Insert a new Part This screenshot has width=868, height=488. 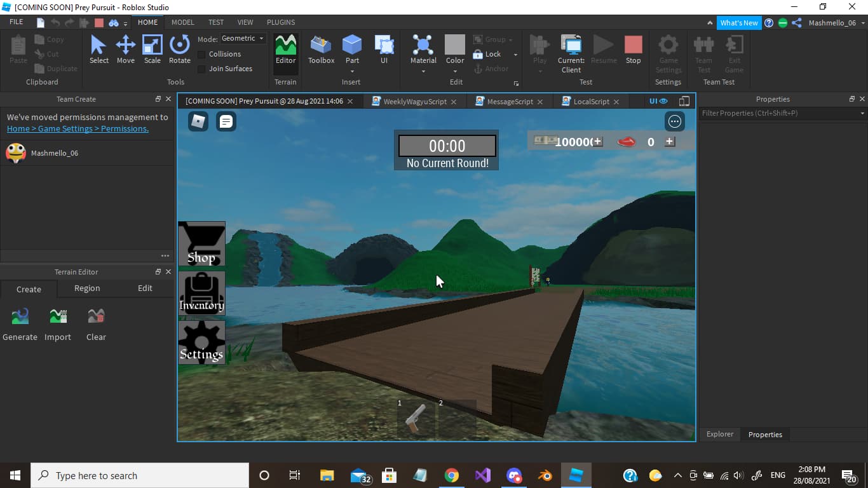click(x=352, y=48)
